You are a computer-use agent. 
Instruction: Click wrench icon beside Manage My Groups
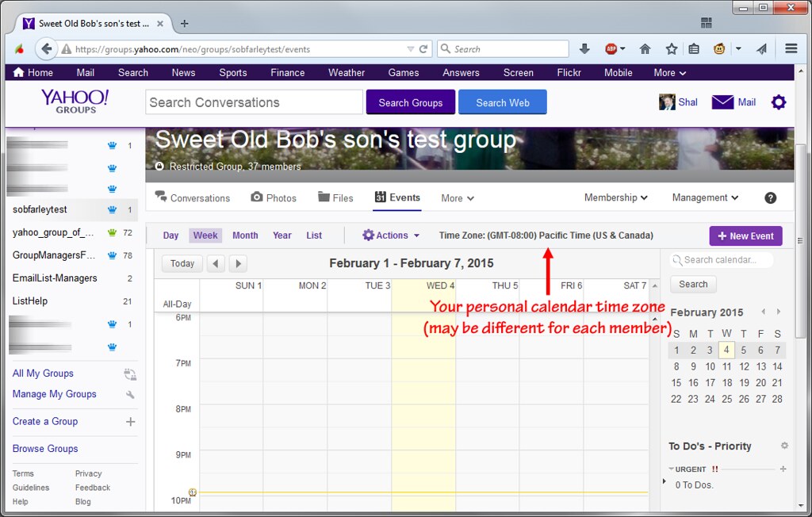[131, 395]
